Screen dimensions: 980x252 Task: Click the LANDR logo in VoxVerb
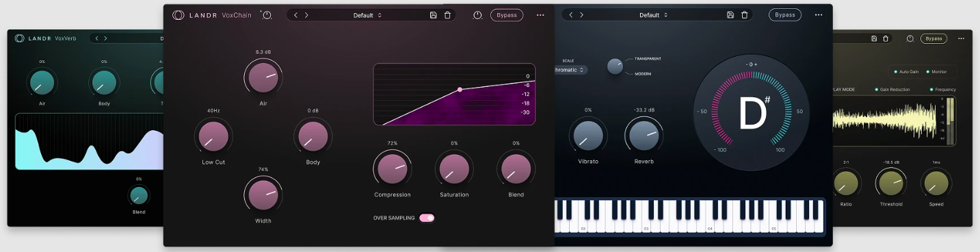click(x=19, y=38)
